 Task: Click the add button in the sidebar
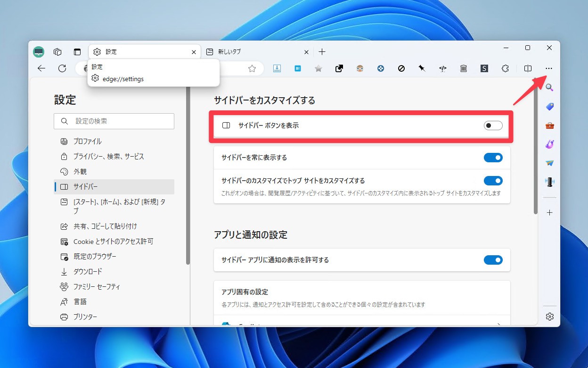coord(549,212)
